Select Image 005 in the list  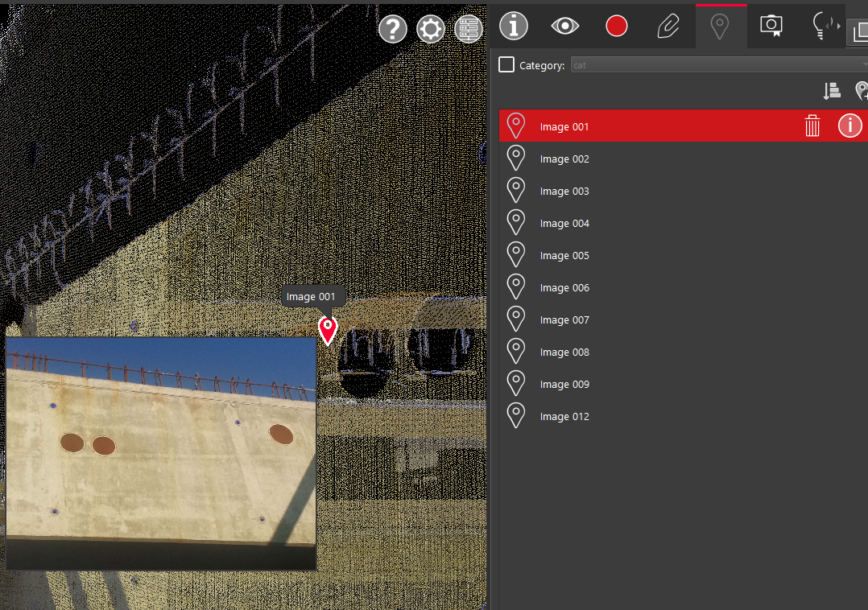click(x=564, y=255)
